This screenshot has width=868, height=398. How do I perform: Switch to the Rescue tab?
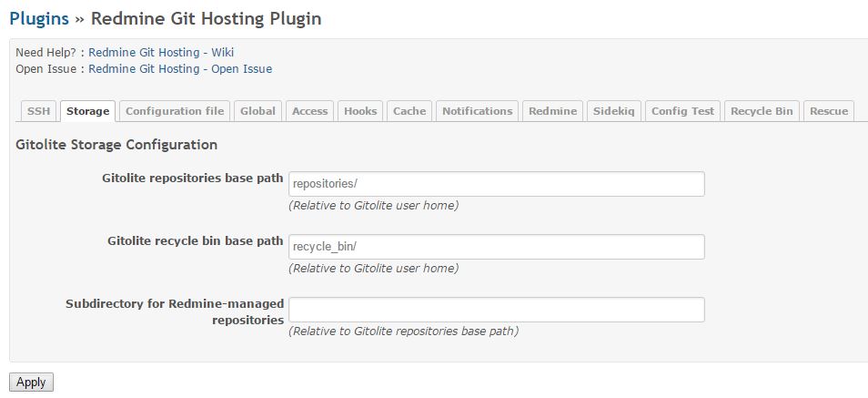pyautogui.click(x=829, y=111)
